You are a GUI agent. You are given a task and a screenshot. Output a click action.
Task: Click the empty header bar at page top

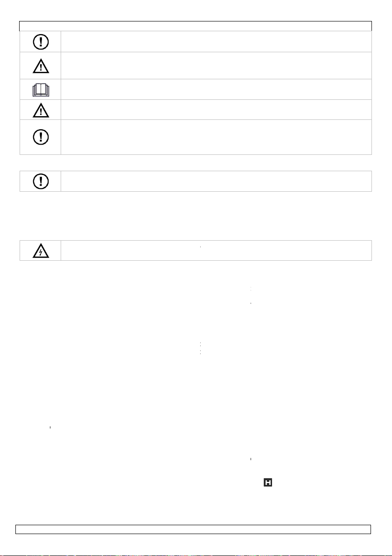coord(196,26)
